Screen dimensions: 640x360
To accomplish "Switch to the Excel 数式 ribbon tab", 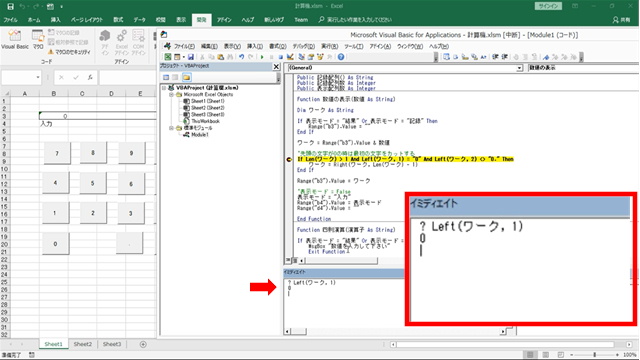I will tap(118, 20).
